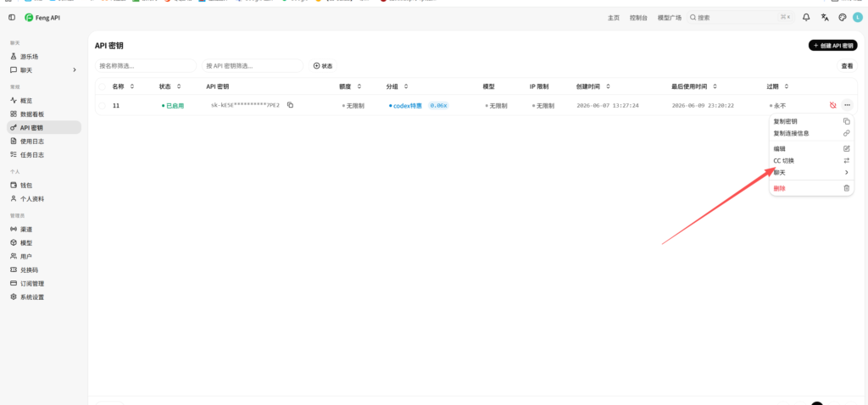
Task: Click the 创建 API 密钥 button
Action: coord(832,46)
